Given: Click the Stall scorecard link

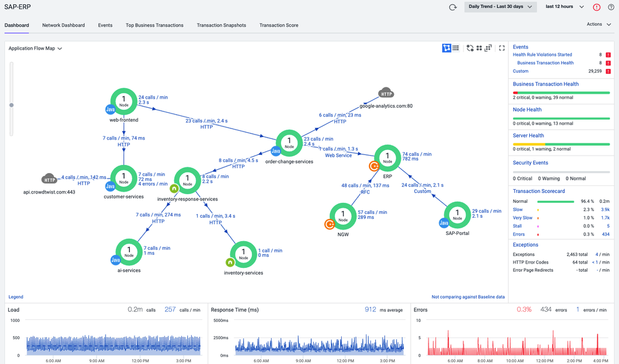Looking at the screenshot, I should click(x=517, y=226).
